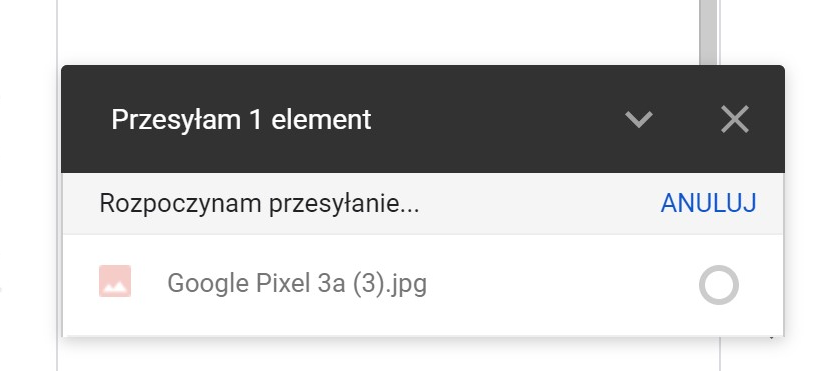Viewport: 821px width, 371px height.
Task: Click the light gray status row
Action: [x=423, y=204]
